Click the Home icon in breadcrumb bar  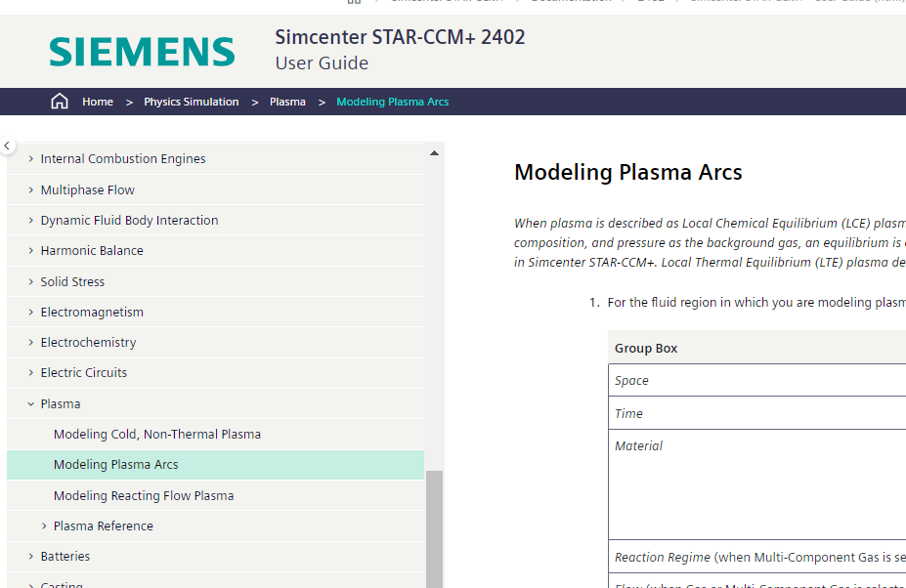[x=60, y=102]
